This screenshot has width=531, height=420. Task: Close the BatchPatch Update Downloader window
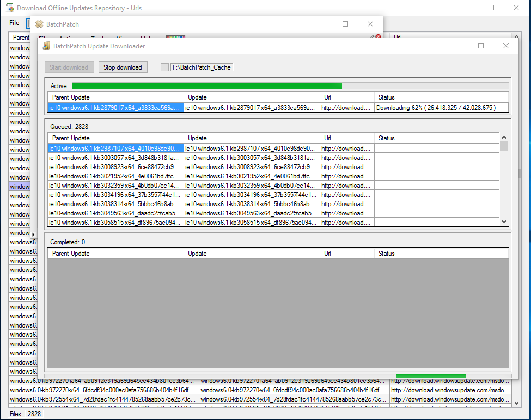pyautogui.click(x=505, y=46)
